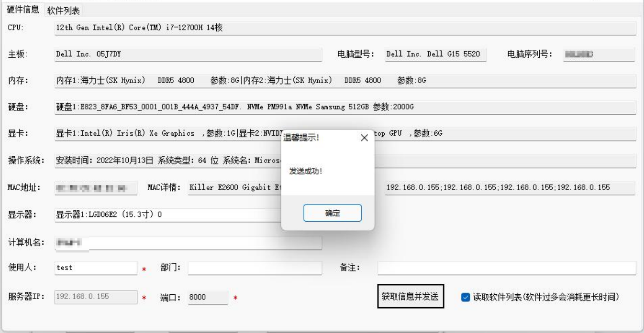The width and height of the screenshot is (644, 333).
Task: Switch to the 软件列表 tab
Action: [63, 11]
